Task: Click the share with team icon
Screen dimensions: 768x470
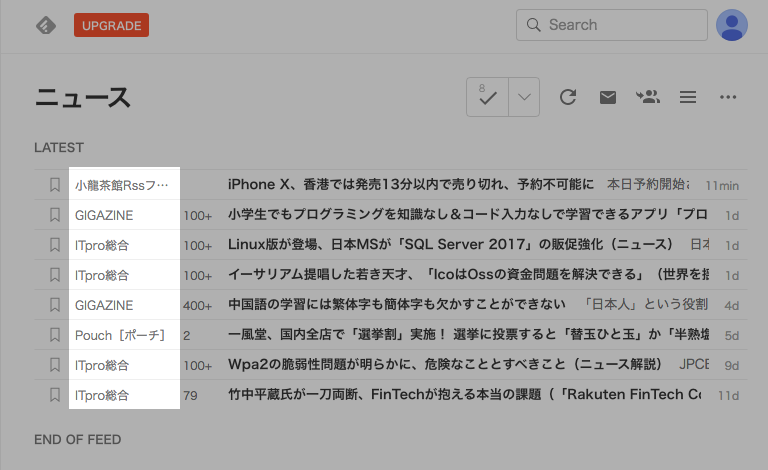Action: point(648,96)
